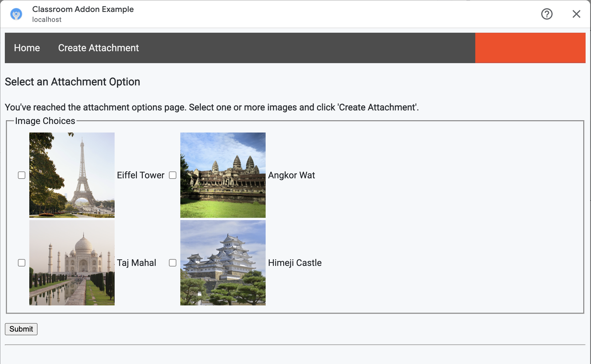Click the Create Attachment tab

coord(99,48)
